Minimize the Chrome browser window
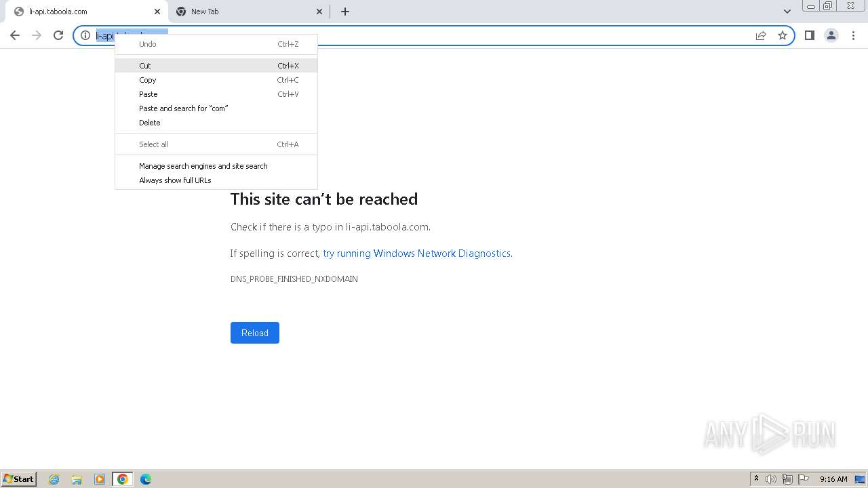 pyautogui.click(x=811, y=5)
